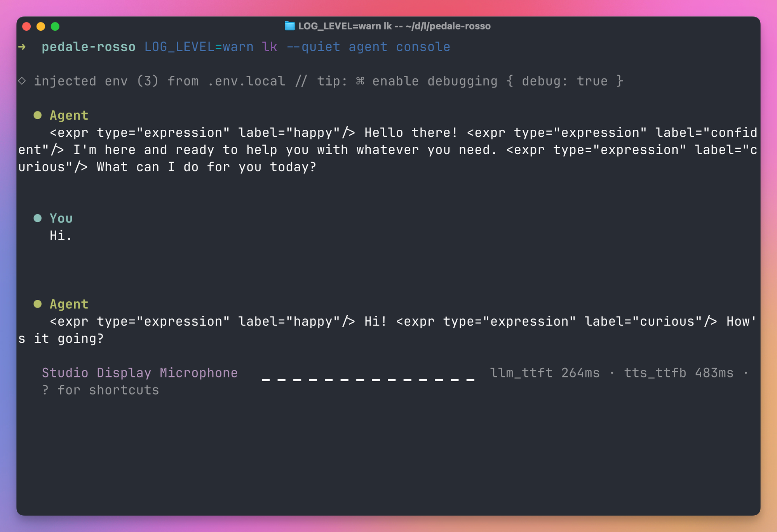Screen dimensions: 777x532
Task: Click the yellow minimize window button
Action: tap(41, 26)
